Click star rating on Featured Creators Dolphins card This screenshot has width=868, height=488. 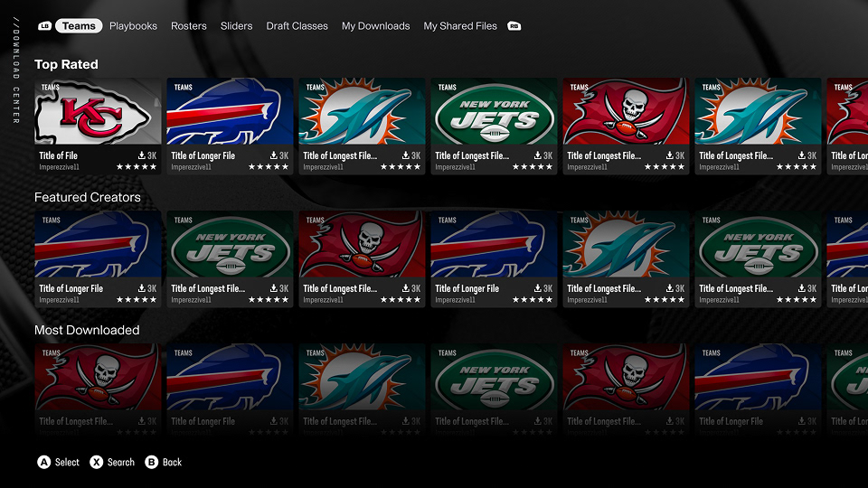(x=665, y=299)
